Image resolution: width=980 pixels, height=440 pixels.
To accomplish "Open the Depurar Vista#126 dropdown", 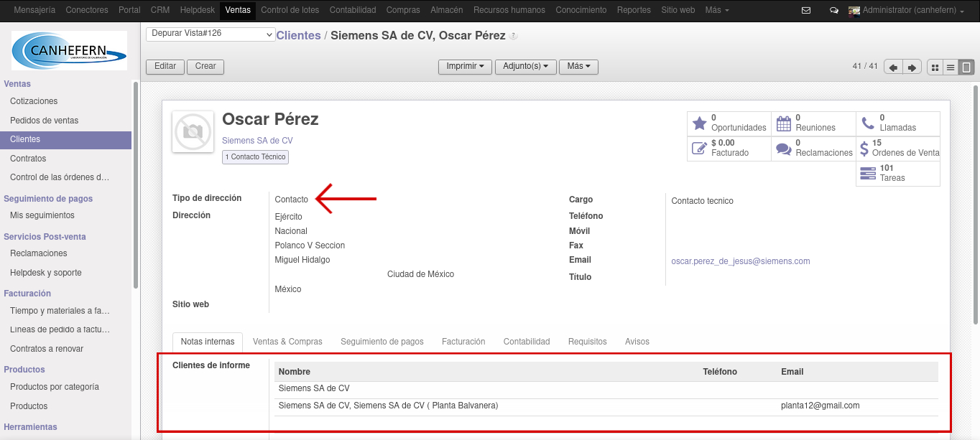I will (x=211, y=34).
